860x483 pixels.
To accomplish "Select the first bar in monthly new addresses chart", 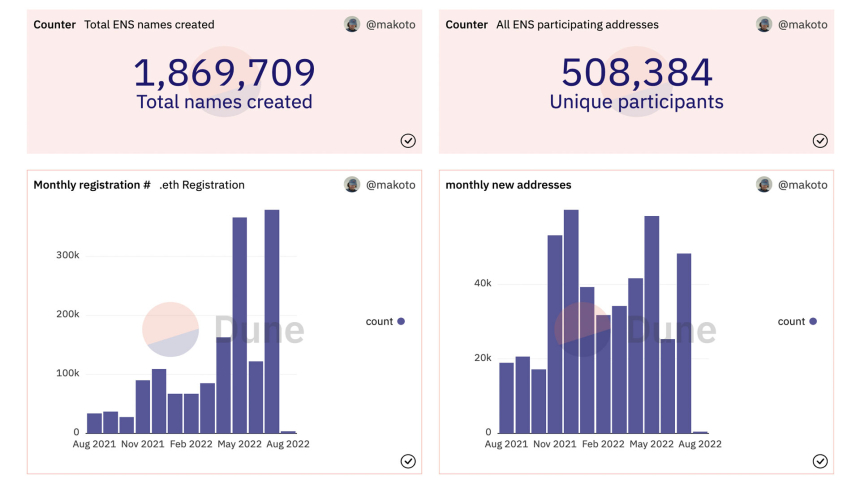I will tap(506, 397).
